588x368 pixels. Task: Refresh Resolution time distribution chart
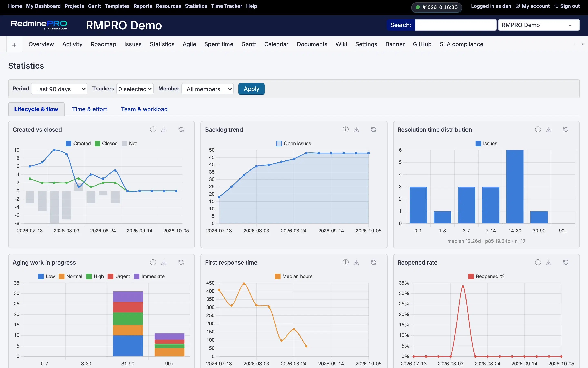[x=566, y=129]
